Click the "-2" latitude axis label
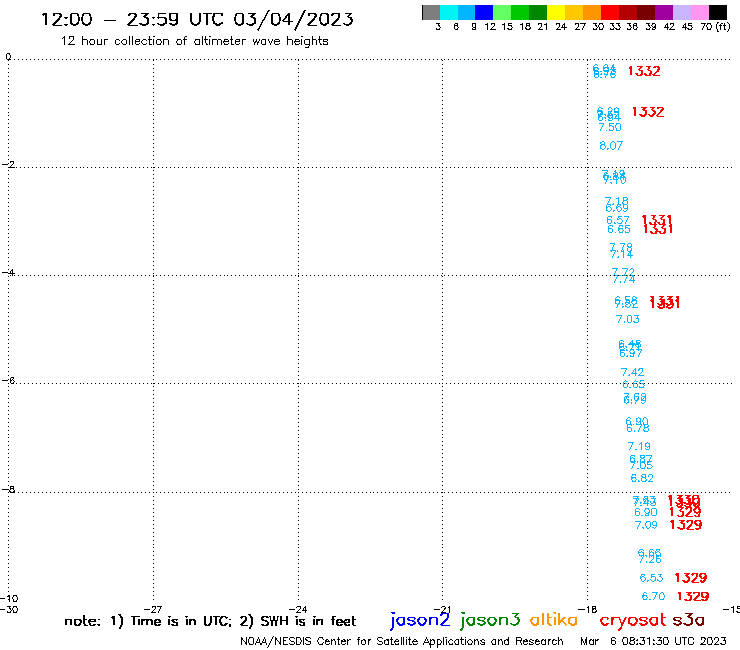 click(x=8, y=164)
